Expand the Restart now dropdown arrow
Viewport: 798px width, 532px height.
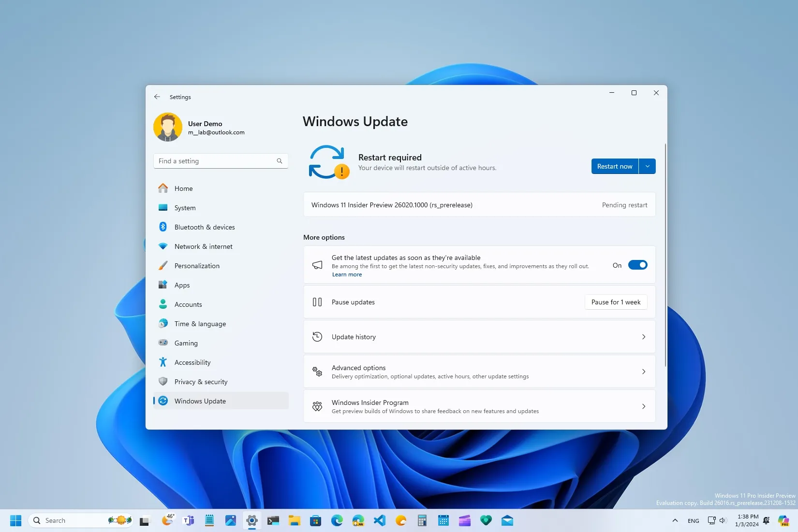pyautogui.click(x=647, y=166)
